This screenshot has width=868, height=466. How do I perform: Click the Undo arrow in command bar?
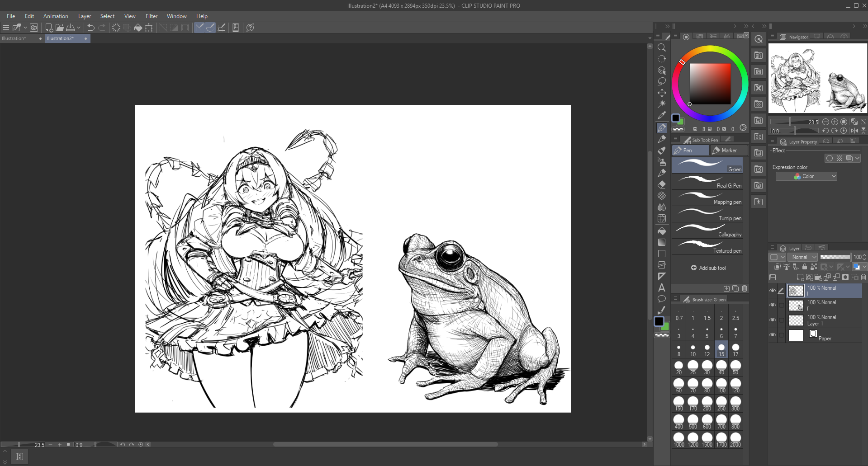[x=90, y=28]
